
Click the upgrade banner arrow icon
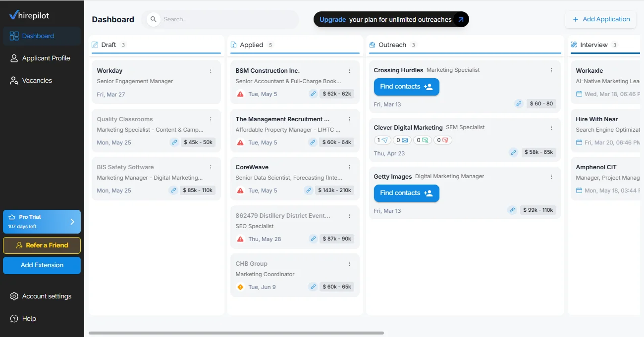tap(461, 20)
